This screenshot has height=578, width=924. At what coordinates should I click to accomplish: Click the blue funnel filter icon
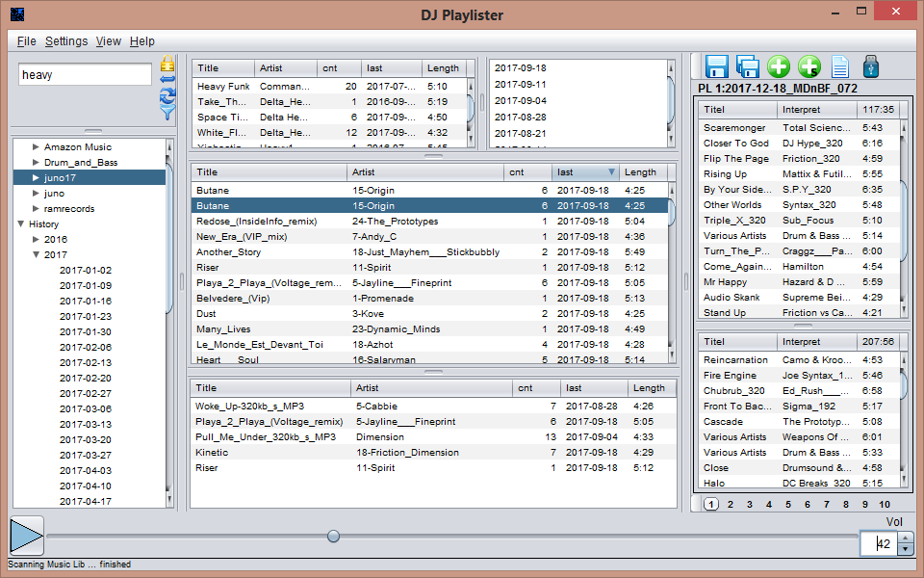point(167,112)
